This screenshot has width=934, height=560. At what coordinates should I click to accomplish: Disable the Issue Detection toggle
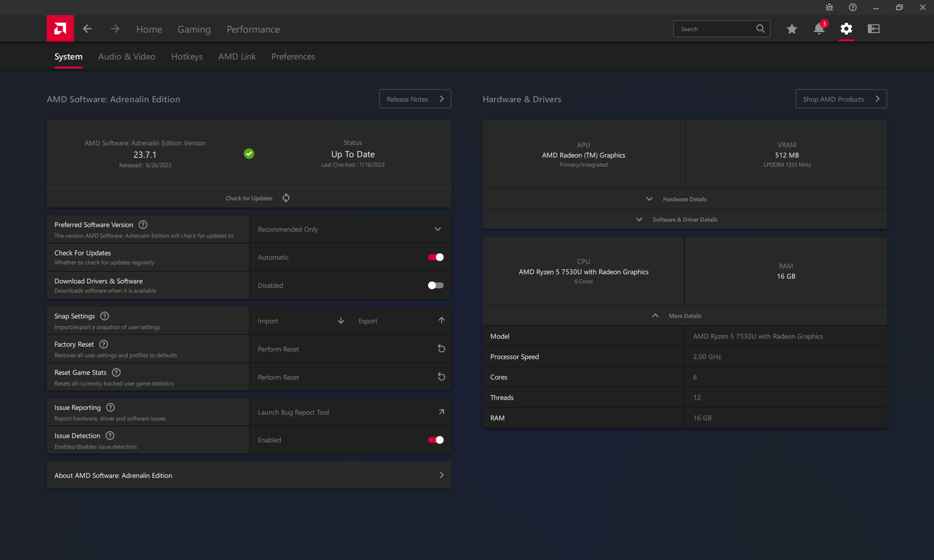pos(435,440)
